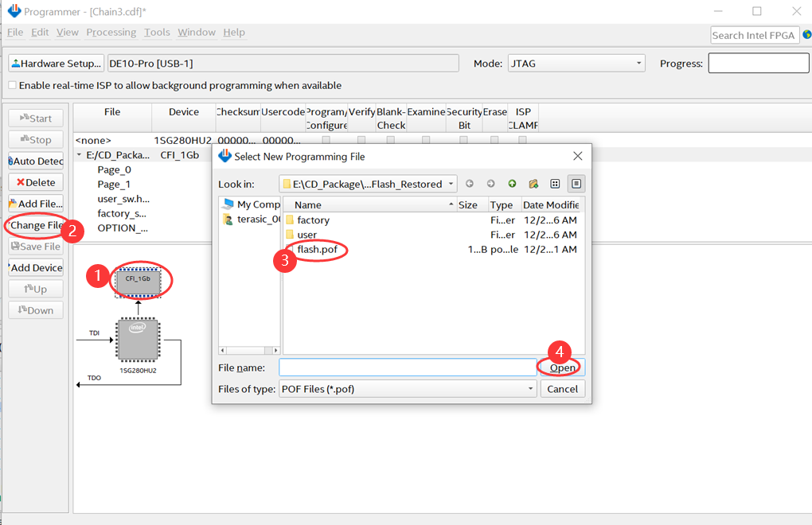Viewport: 812px width, 525px height.
Task: Open the Help menu
Action: tap(233, 32)
